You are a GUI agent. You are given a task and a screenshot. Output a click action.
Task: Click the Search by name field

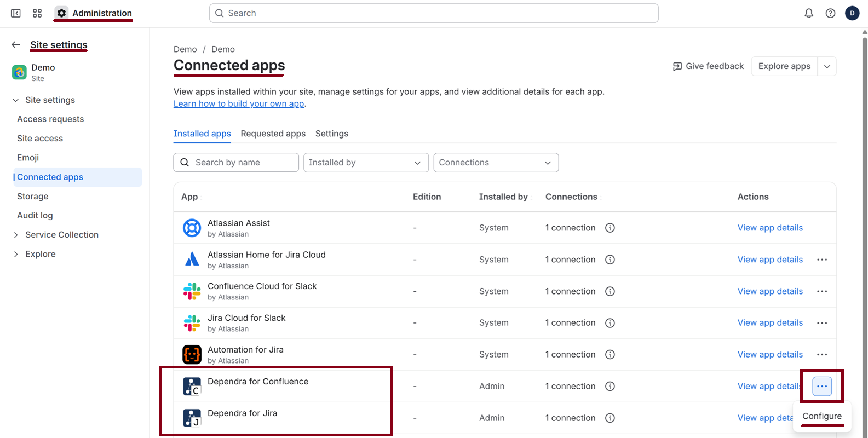point(236,163)
